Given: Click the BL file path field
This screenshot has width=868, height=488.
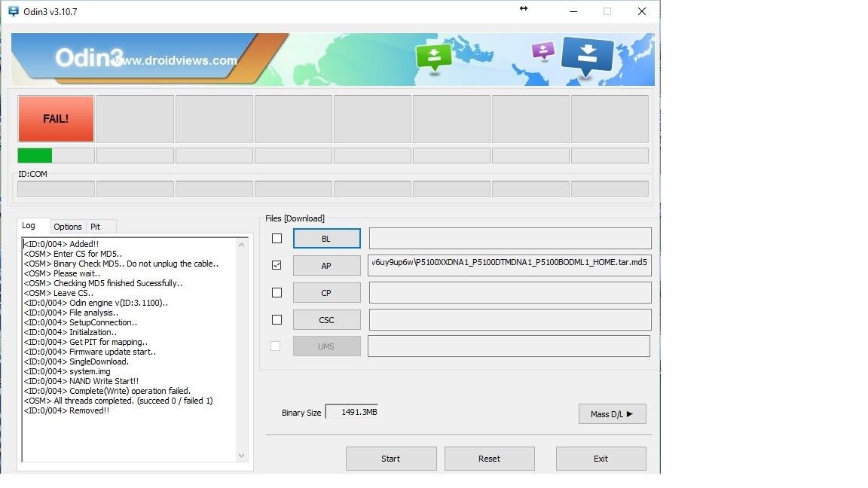Looking at the screenshot, I should point(510,239).
